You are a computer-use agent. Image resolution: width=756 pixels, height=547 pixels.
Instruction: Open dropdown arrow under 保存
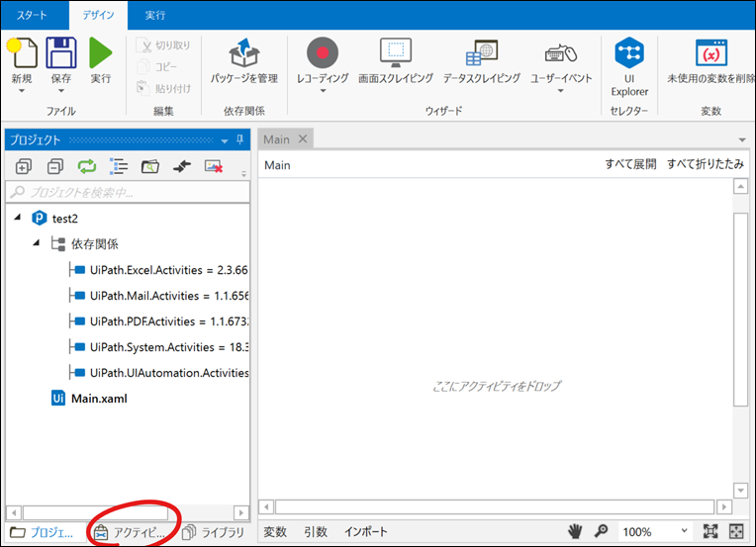pos(61,91)
